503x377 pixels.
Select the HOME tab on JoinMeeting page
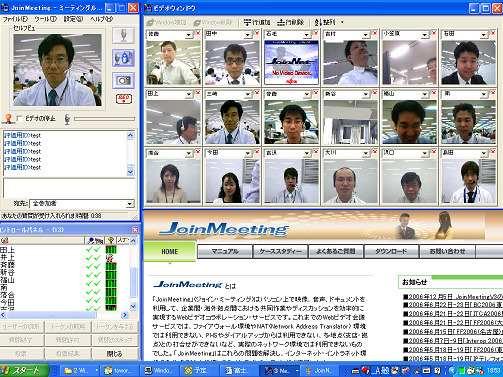coord(170,252)
